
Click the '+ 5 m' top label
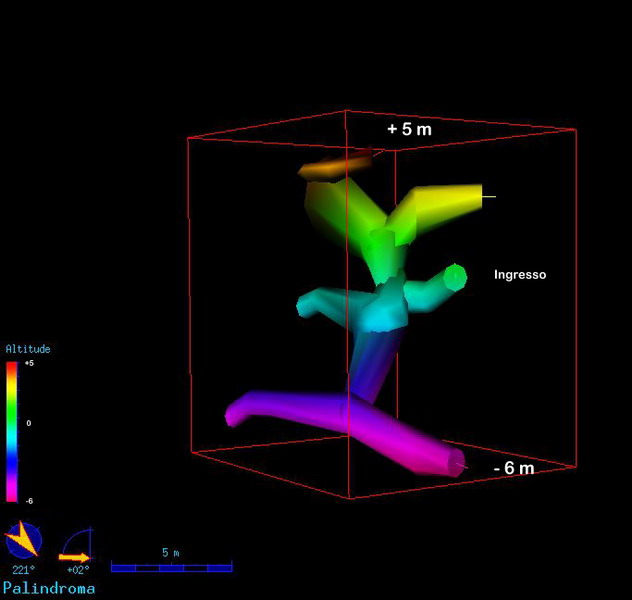tap(410, 129)
